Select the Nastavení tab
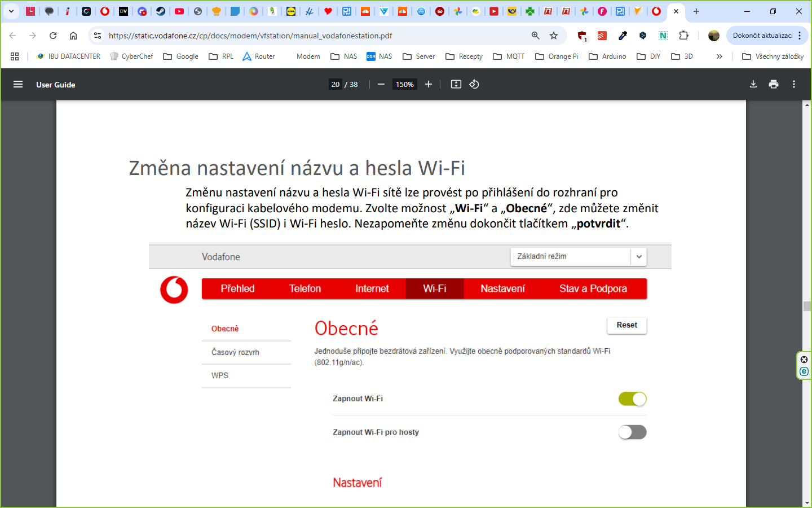Image resolution: width=812 pixels, height=508 pixels. 502,288
